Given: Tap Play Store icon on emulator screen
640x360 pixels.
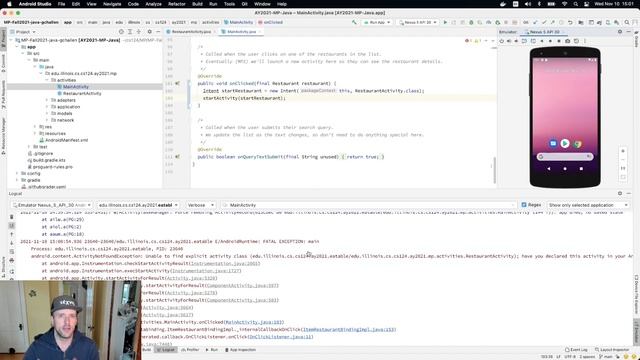Looking at the screenshot, I should click(565, 143).
